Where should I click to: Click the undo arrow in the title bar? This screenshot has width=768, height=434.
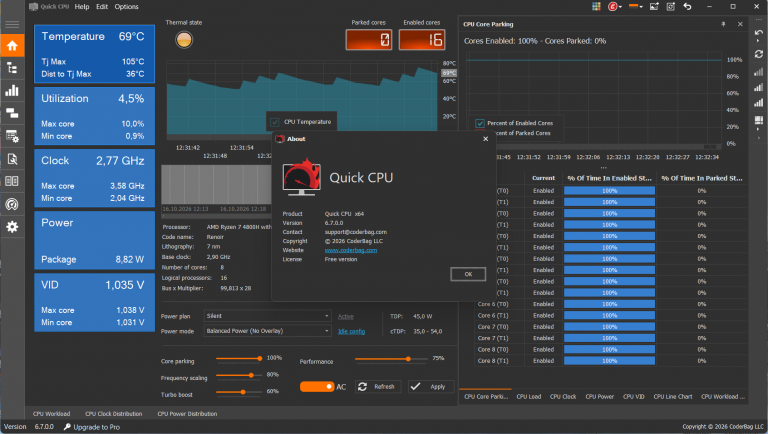687,6
